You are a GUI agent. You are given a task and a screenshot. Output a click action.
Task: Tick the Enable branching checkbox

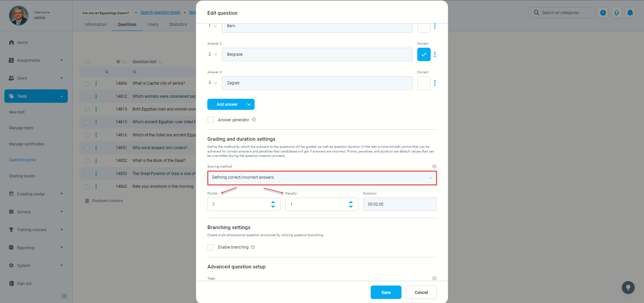[211, 247]
